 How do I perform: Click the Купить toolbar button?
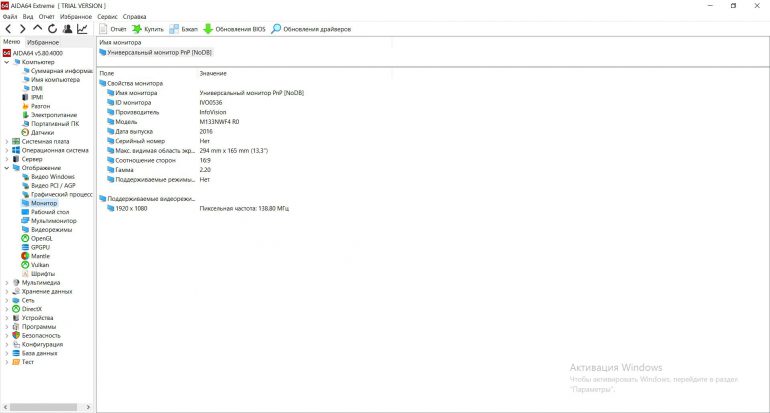tap(148, 29)
